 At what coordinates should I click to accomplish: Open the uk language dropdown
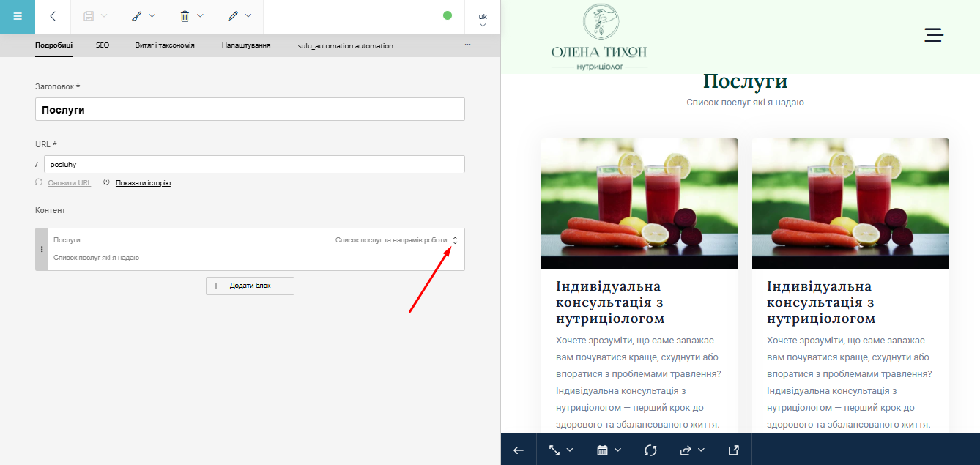point(483,20)
